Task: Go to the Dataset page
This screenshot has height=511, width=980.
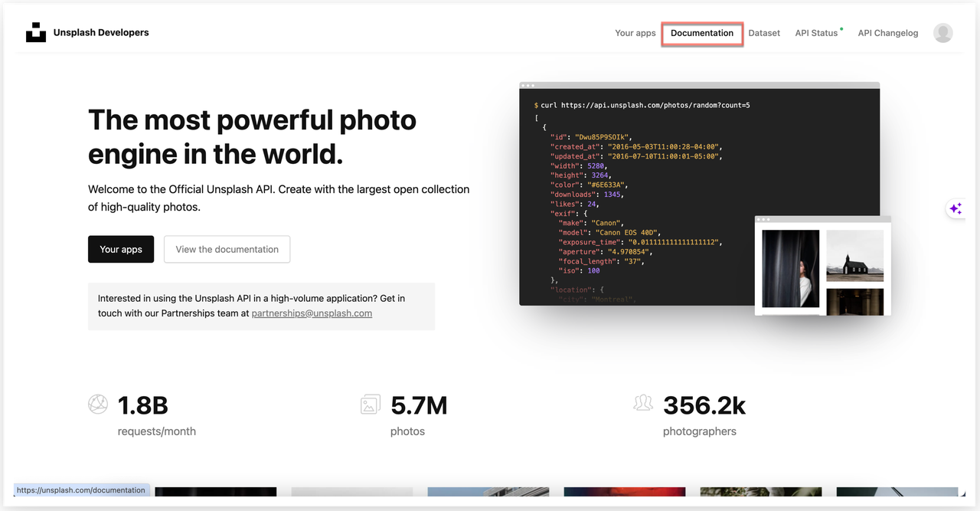Action: pyautogui.click(x=764, y=33)
